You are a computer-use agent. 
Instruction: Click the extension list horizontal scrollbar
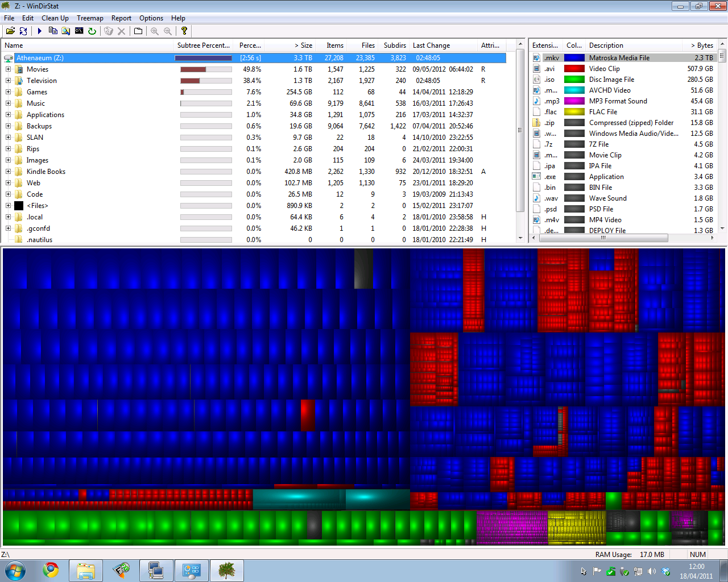(603, 238)
